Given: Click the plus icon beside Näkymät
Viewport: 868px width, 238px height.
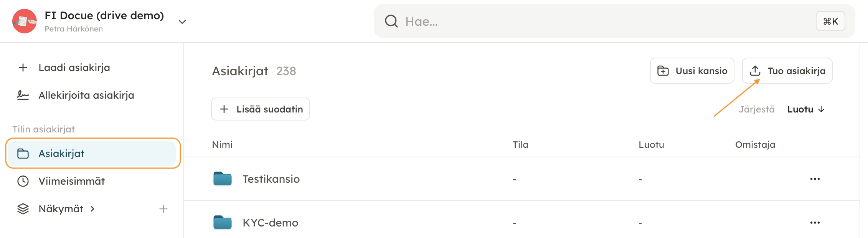Looking at the screenshot, I should click(x=163, y=209).
